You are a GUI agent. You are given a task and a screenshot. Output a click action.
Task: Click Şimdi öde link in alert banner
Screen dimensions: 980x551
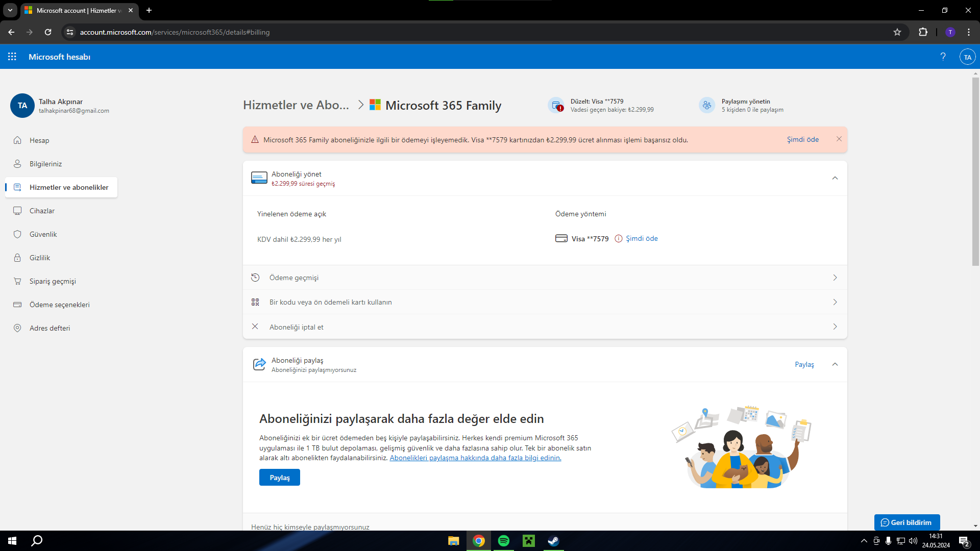tap(802, 139)
